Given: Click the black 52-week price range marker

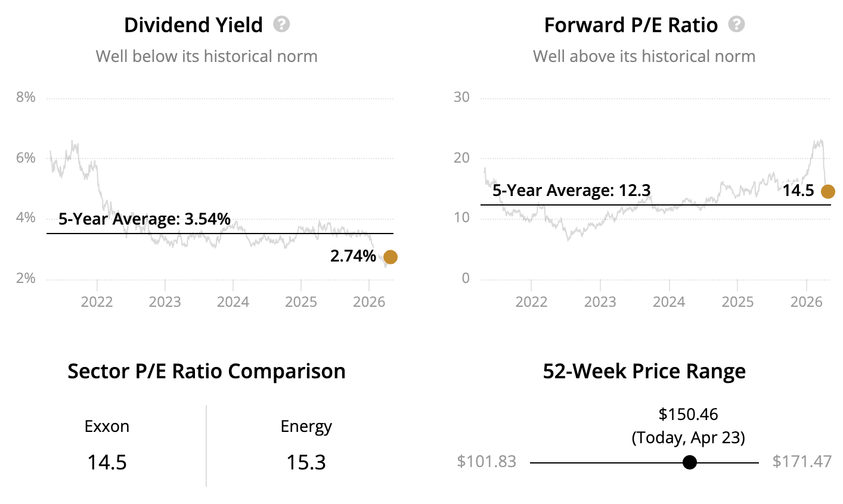Looking at the screenshot, I should click(690, 462).
